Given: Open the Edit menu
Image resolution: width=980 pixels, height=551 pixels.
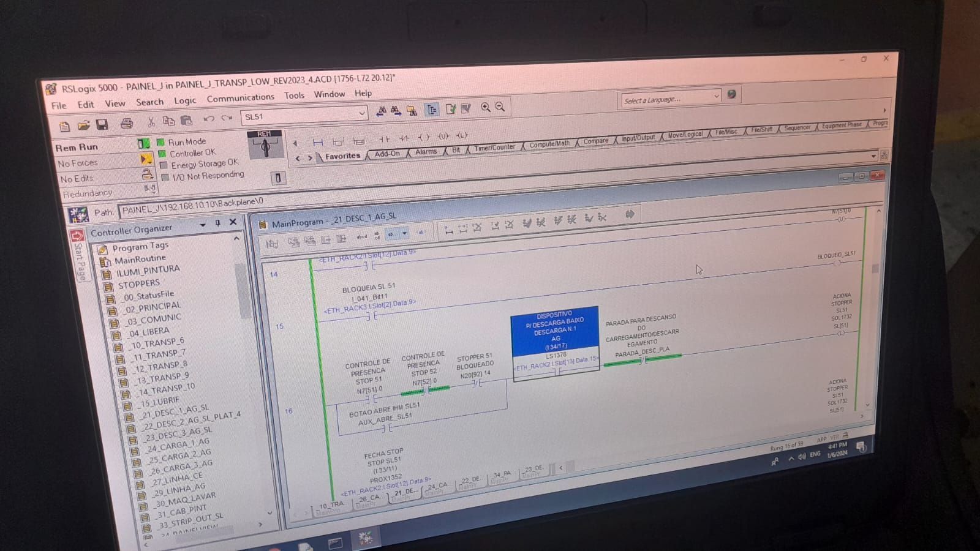Looking at the screenshot, I should [86, 104].
